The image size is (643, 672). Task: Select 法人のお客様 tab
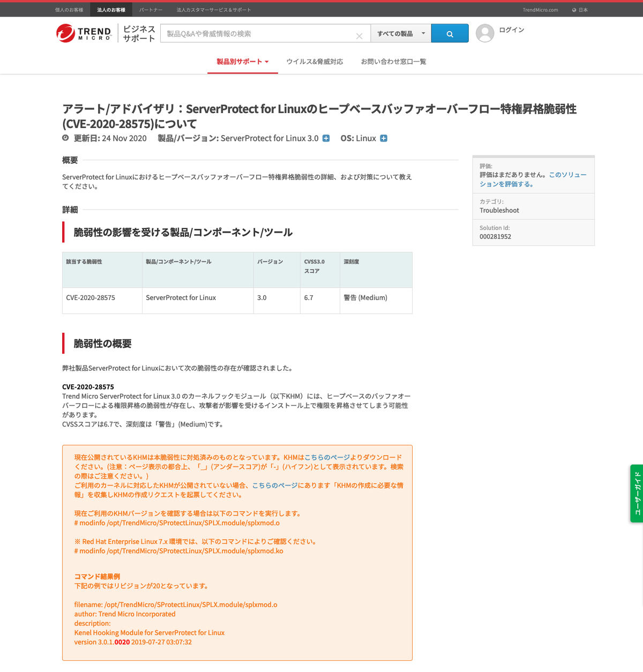[x=111, y=10]
